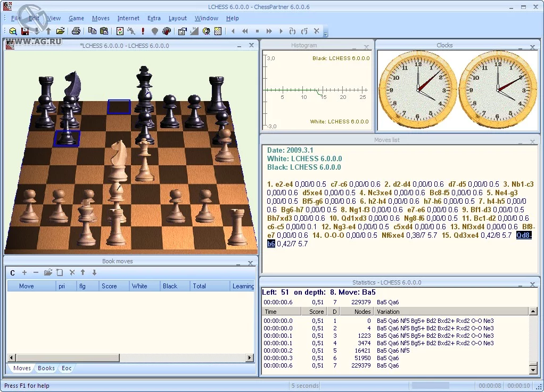Click the up arrow toolbar icon

tap(48, 31)
